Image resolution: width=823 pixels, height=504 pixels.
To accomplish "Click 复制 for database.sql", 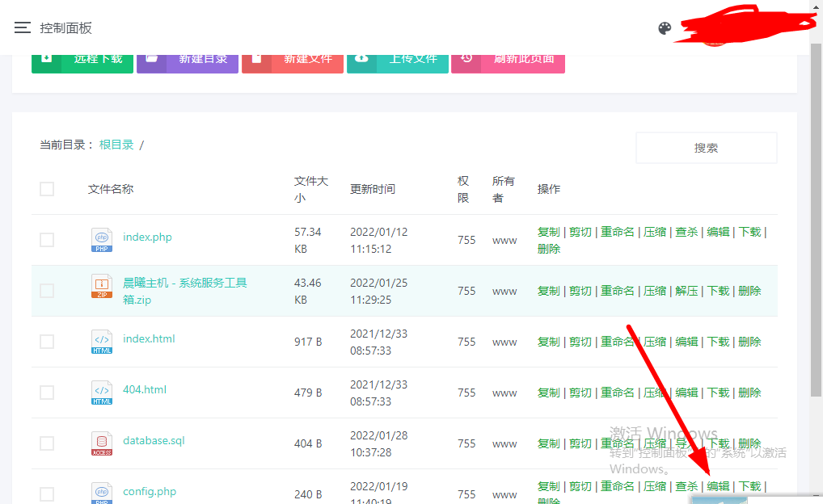I will (x=549, y=443).
